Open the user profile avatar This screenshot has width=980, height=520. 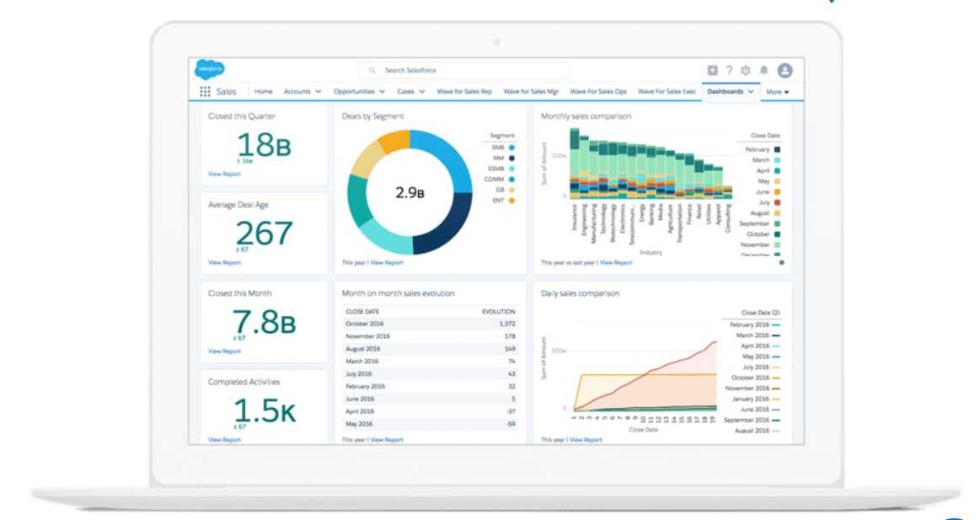[x=784, y=69]
